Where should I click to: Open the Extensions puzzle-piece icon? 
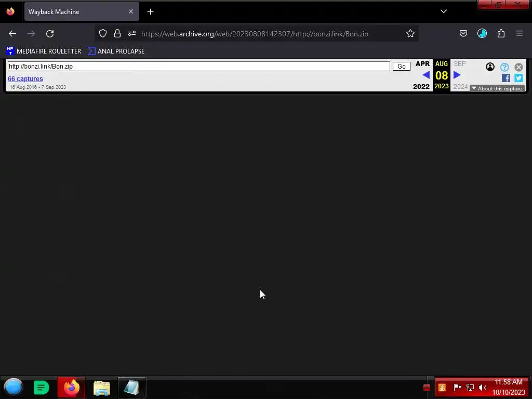pyautogui.click(x=501, y=33)
